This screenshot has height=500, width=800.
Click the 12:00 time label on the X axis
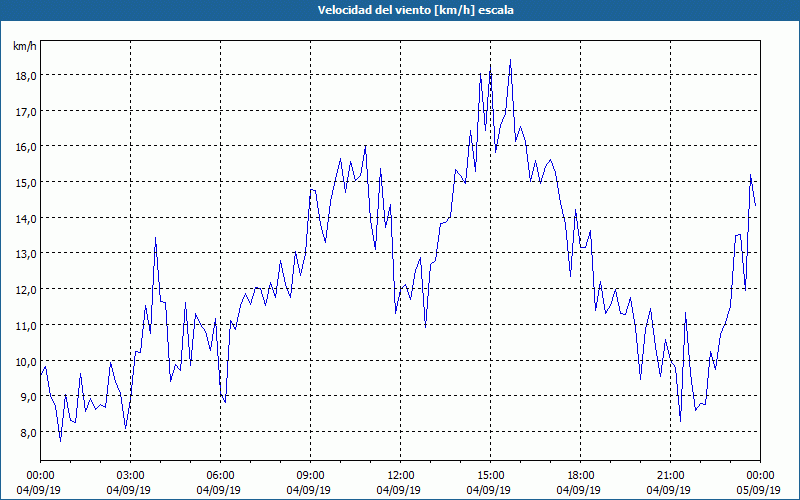click(401, 476)
